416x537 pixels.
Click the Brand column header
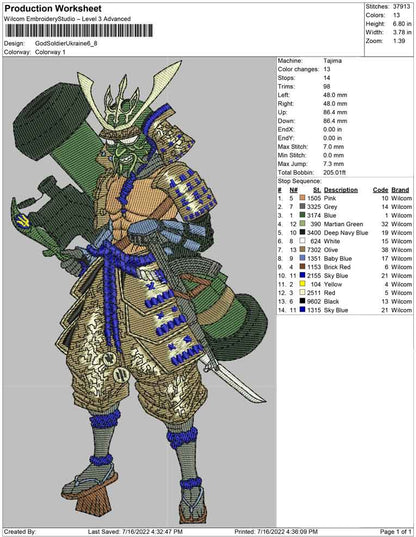point(400,190)
